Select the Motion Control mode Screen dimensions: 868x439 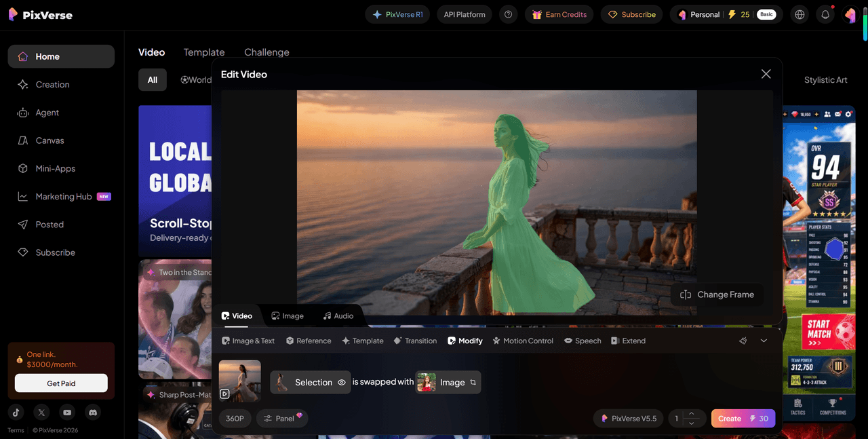tap(523, 341)
